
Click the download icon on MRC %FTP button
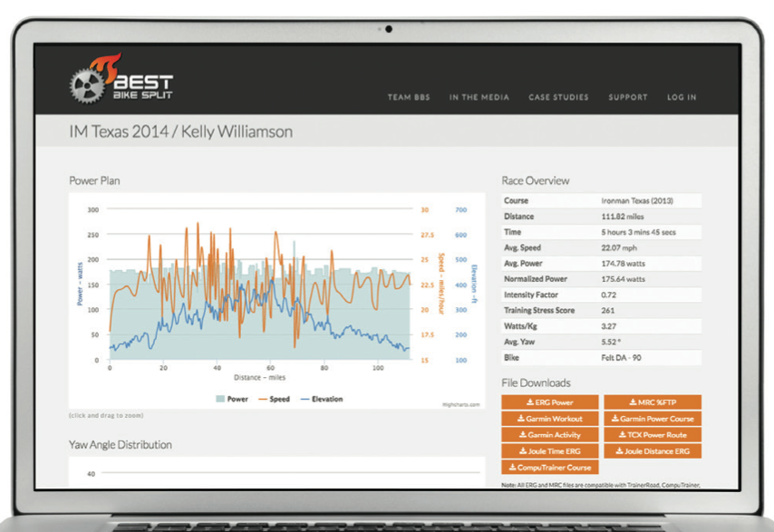(634, 401)
